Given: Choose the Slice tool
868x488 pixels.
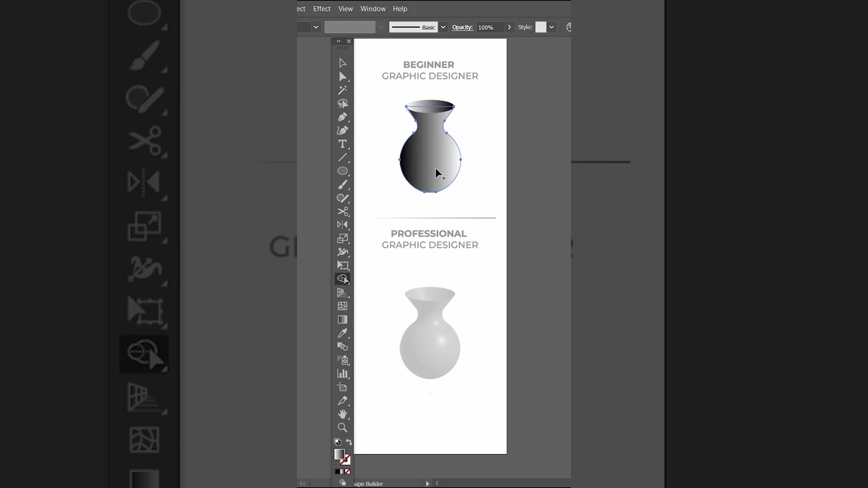Looking at the screenshot, I should pyautogui.click(x=342, y=401).
